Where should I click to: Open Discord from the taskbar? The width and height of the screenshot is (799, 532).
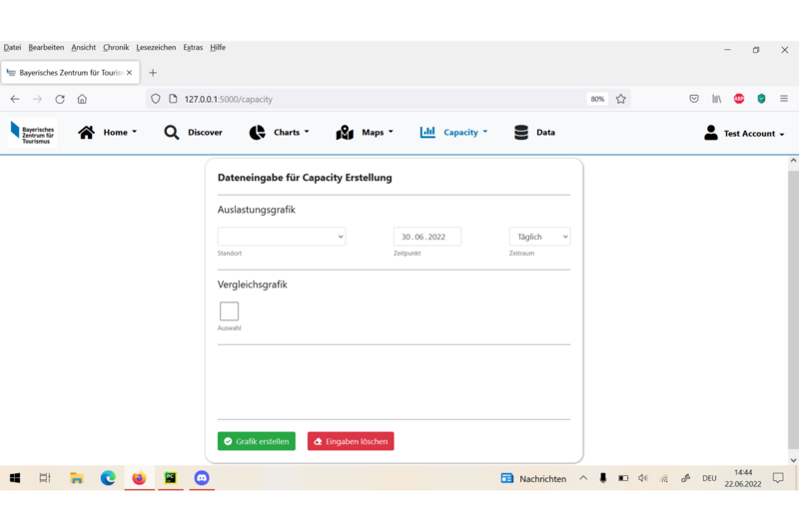click(202, 478)
